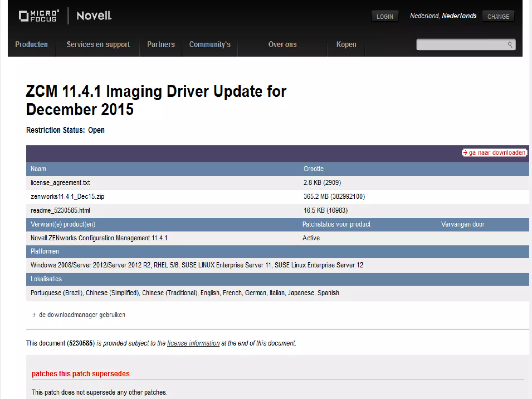Click the 'Verwant(e) product(en)' header

point(63,224)
